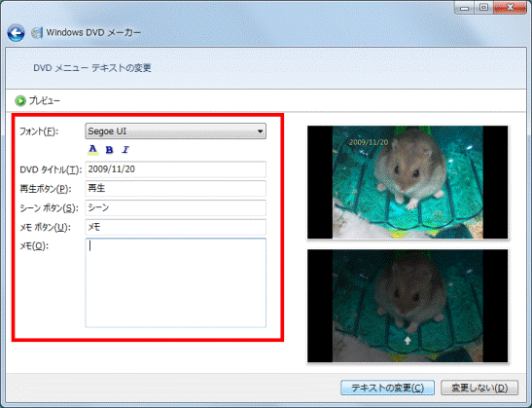Toggle bold B formatting

pos(109,150)
